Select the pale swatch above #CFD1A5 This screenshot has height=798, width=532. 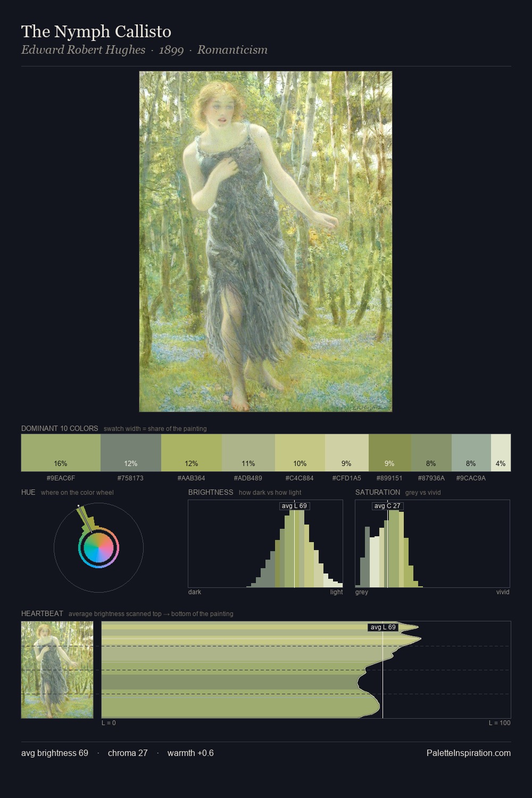pyautogui.click(x=347, y=453)
